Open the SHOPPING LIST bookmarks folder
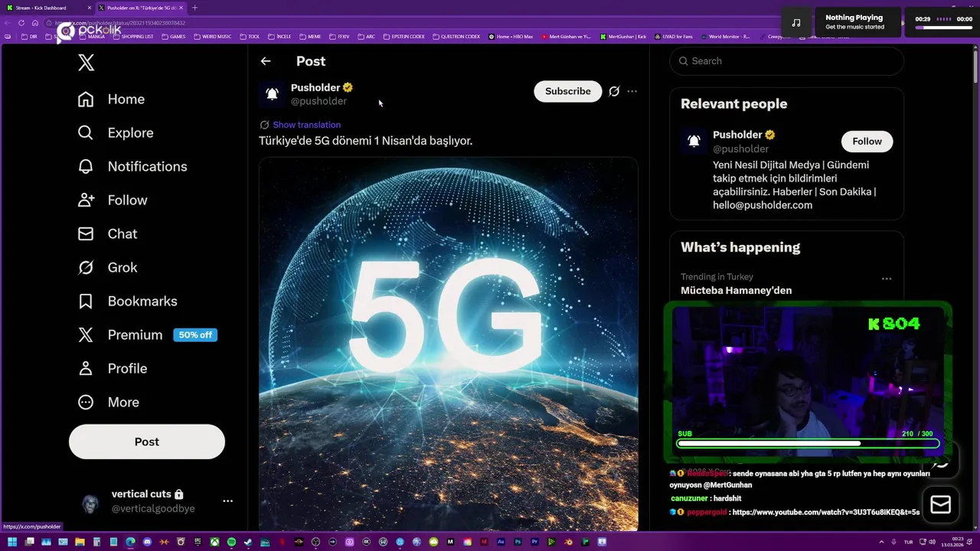The height and width of the screenshot is (551, 980). click(132, 37)
